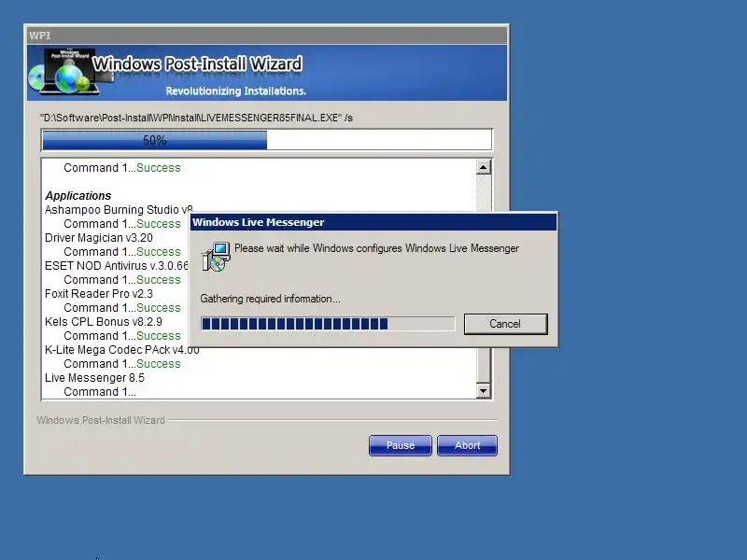Click the Messenger setup progress bar
This screenshot has width=747, height=560.
pos(328,324)
